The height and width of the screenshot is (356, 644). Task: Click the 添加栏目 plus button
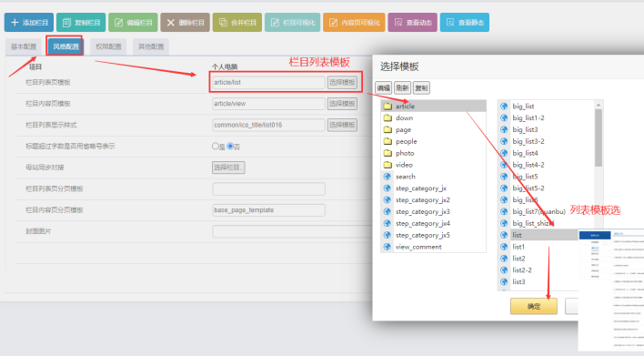tap(29, 22)
